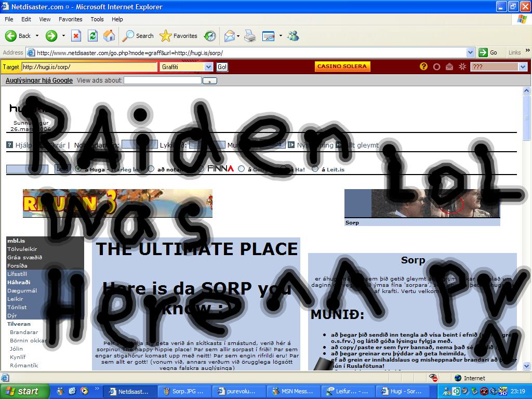Open the Forward history dropdown arrow
532x399 pixels.
point(63,36)
